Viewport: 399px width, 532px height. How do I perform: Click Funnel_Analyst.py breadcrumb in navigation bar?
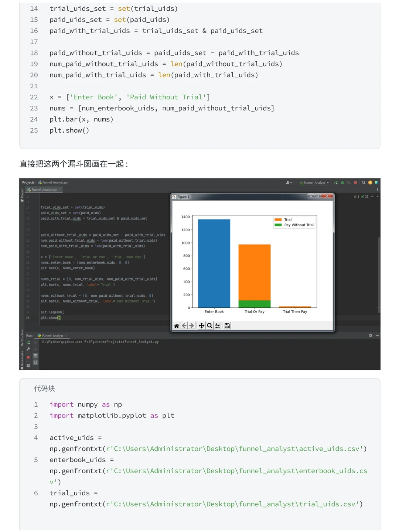click(x=53, y=183)
